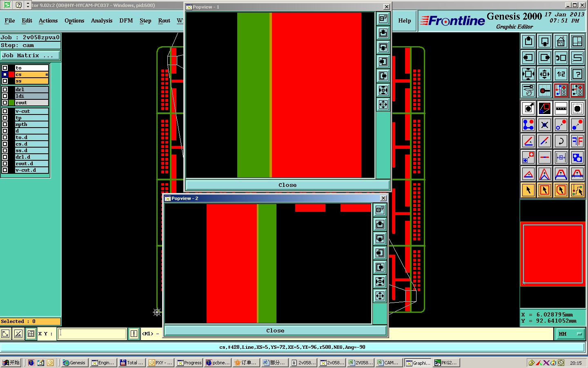
Task: Click the red cs layer color swatch
Action: (11, 74)
